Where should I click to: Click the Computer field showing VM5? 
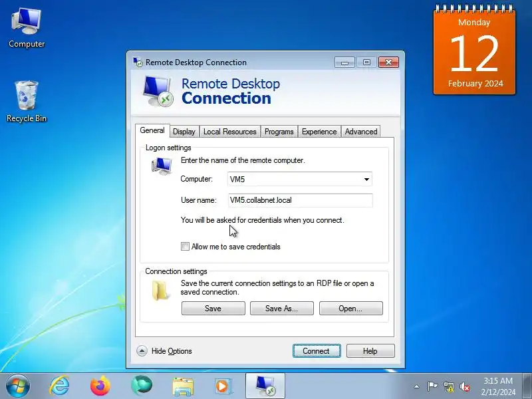[300, 179]
